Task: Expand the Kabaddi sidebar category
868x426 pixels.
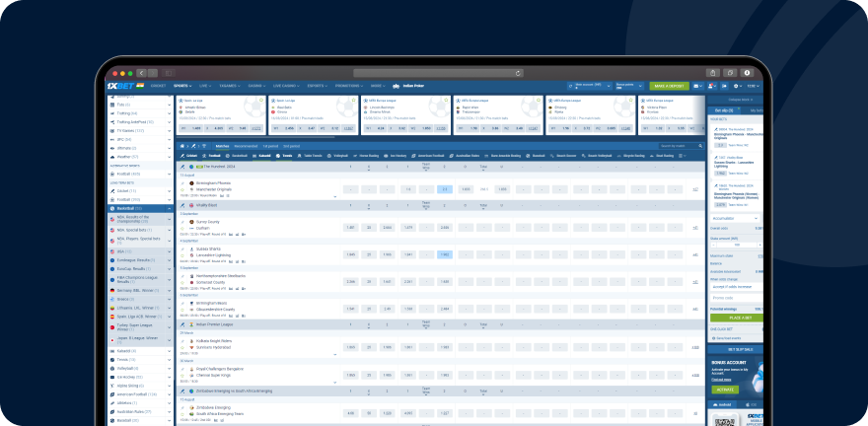Action: [170, 351]
